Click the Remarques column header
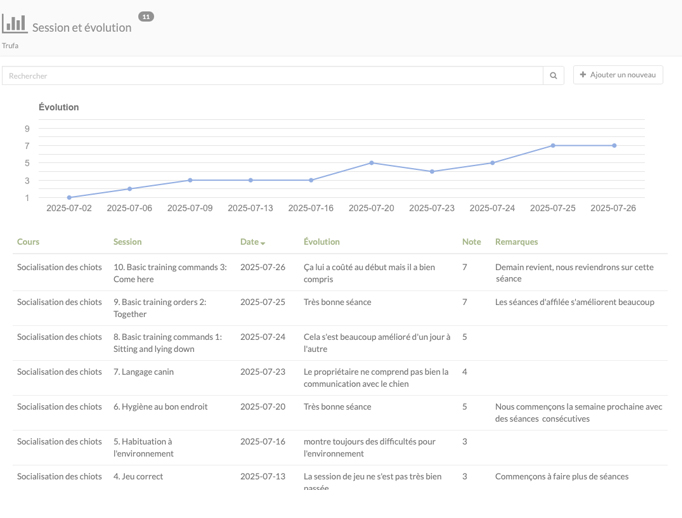The height and width of the screenshot is (518, 682). 516,242
